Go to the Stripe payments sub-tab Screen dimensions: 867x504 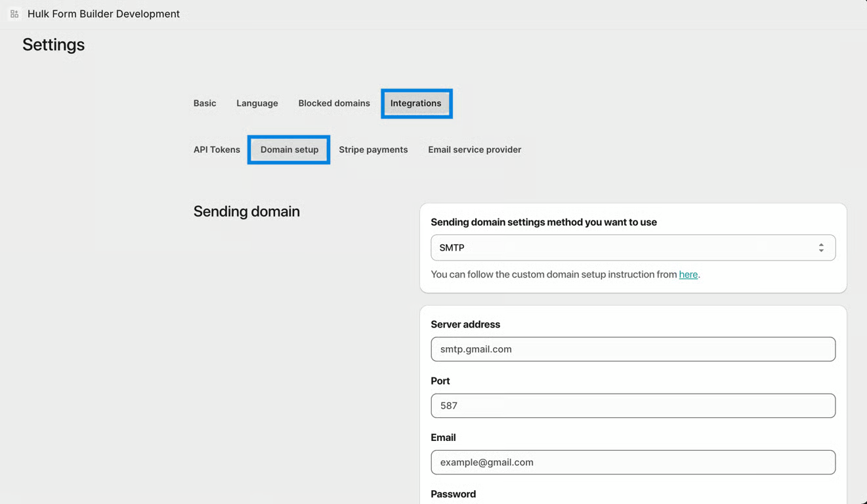click(x=373, y=150)
